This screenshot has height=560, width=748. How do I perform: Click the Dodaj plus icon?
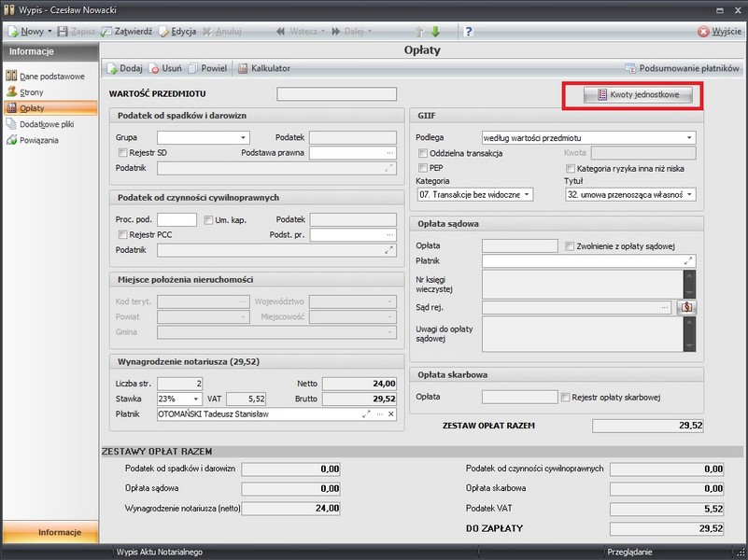tap(111, 68)
